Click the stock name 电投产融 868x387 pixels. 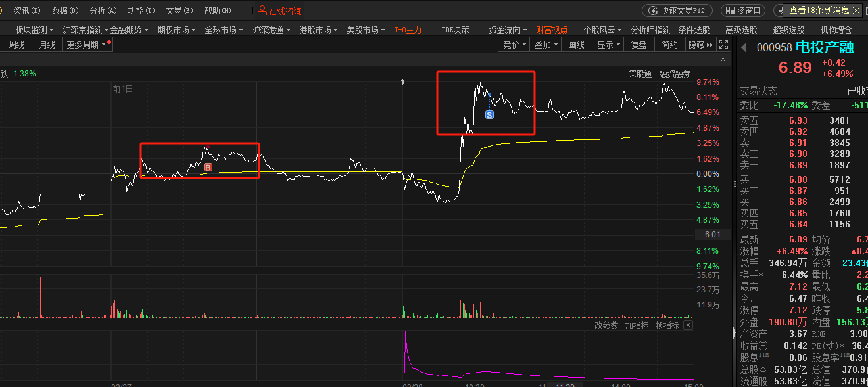coord(825,47)
